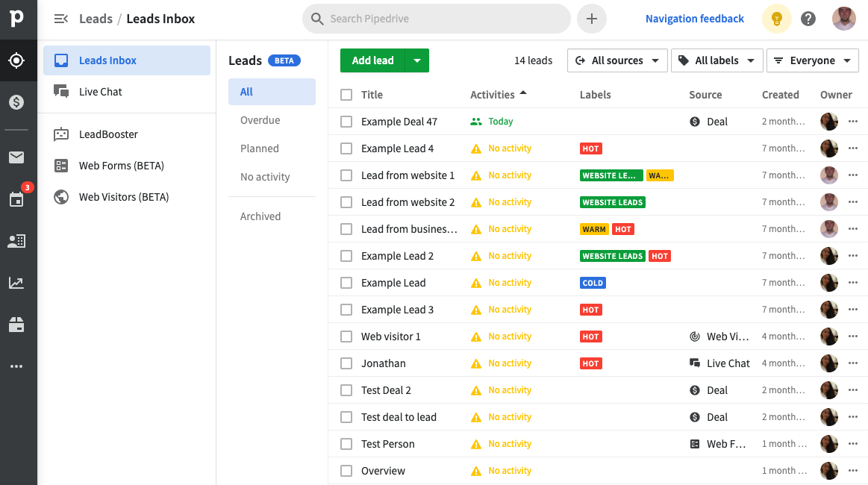868x485 pixels.
Task: Check the Example Lead 4 checkbox
Action: 346,148
